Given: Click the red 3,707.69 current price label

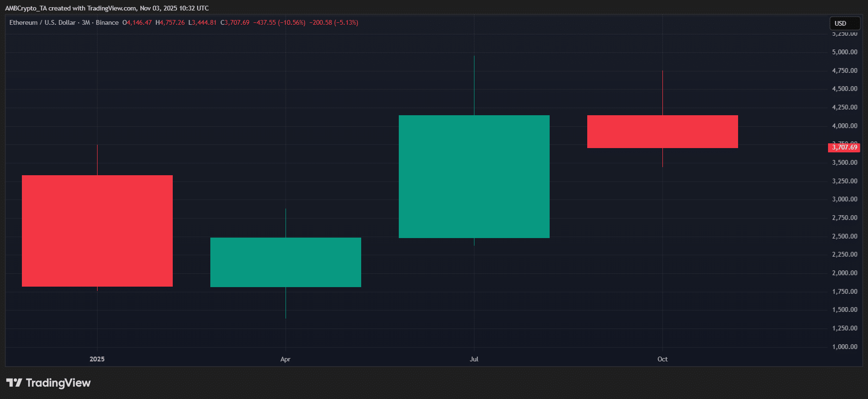Looking at the screenshot, I should click(x=844, y=148).
